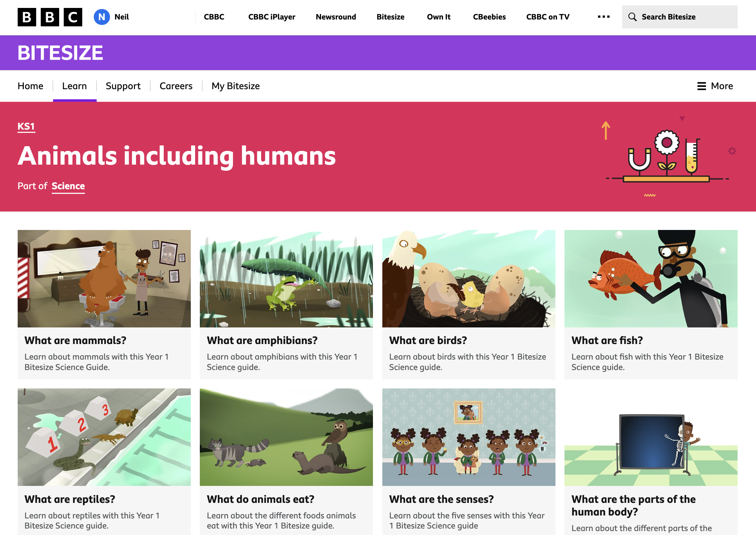The height and width of the screenshot is (535, 756).
Task: Open the Science subject link
Action: (x=68, y=186)
